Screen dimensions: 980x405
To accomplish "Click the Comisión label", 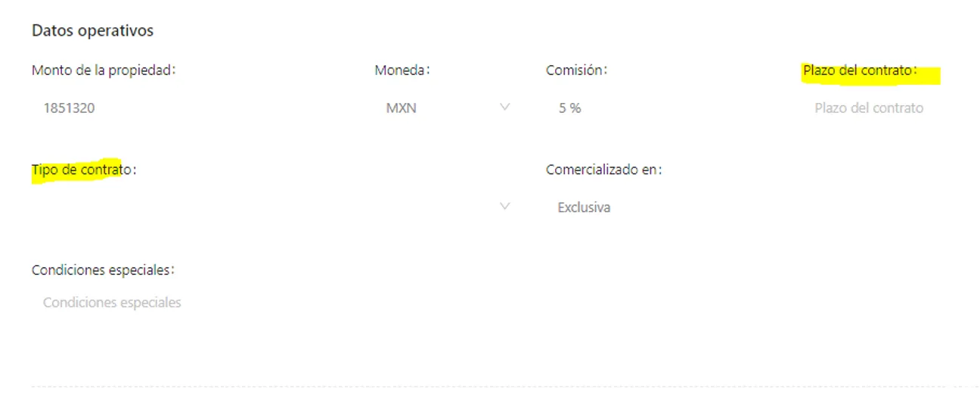I will pyautogui.click(x=576, y=70).
